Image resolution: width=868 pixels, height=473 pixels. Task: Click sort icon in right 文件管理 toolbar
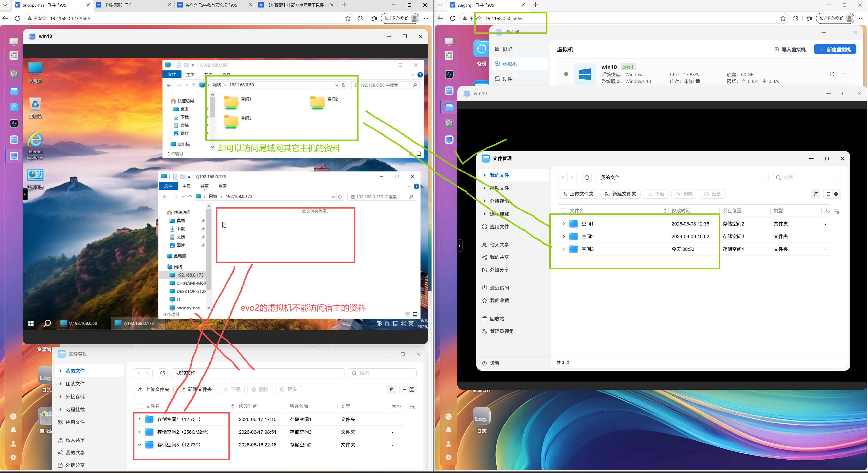815,194
